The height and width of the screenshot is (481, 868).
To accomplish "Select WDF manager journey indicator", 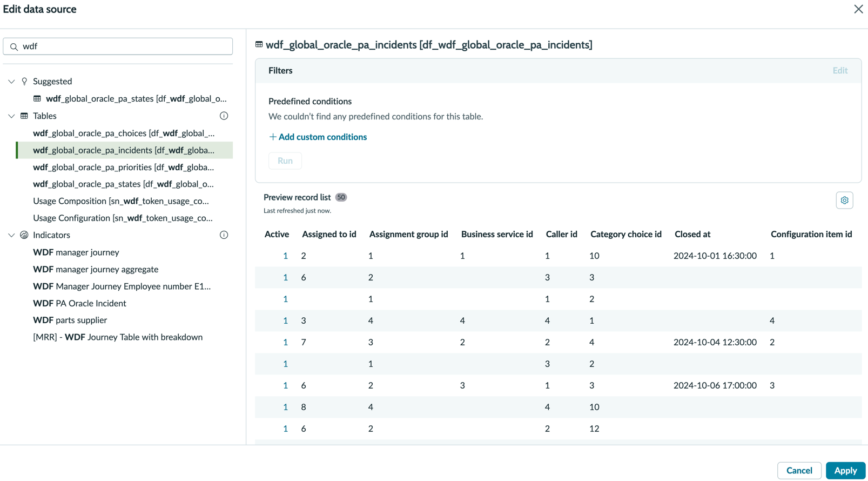I will pos(76,252).
